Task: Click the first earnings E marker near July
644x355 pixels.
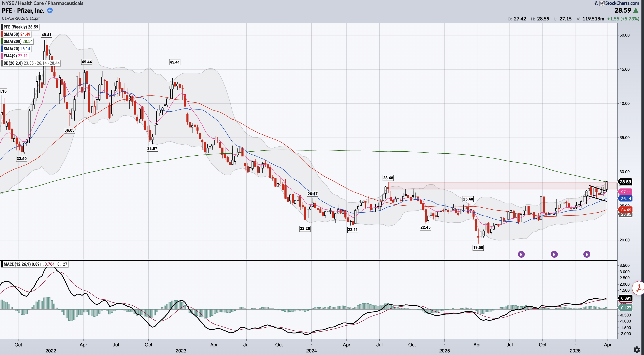Action: pyautogui.click(x=521, y=255)
